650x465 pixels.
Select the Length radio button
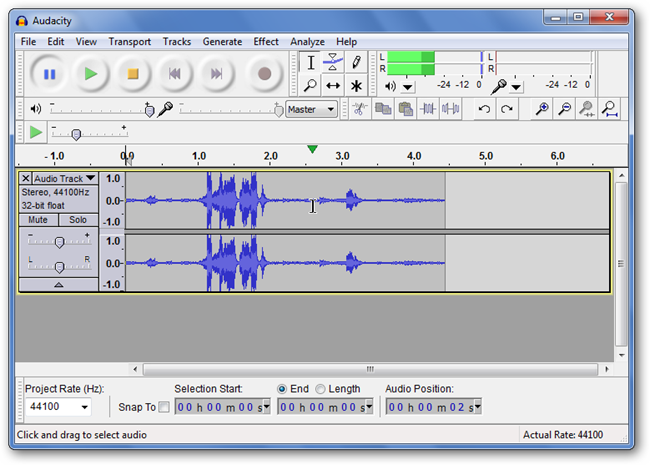click(321, 389)
